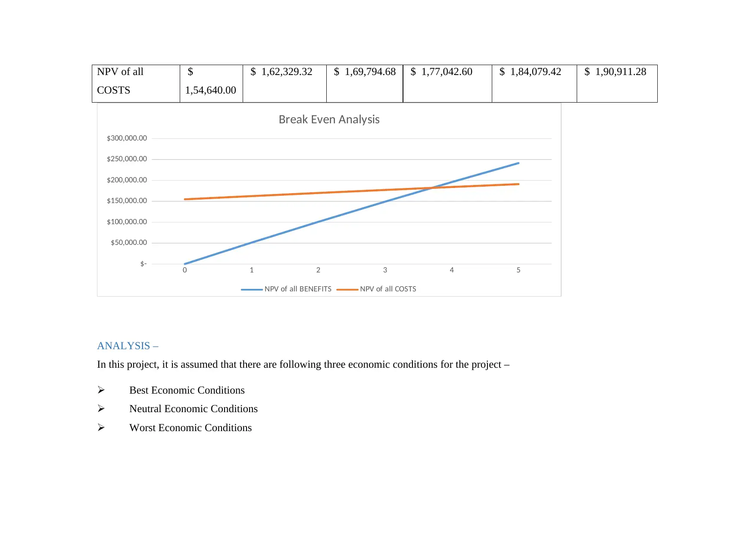Image resolution: width=756 pixels, height=535 pixels.
Task: Click the $100,000.00 axis label
Action: pos(127,222)
